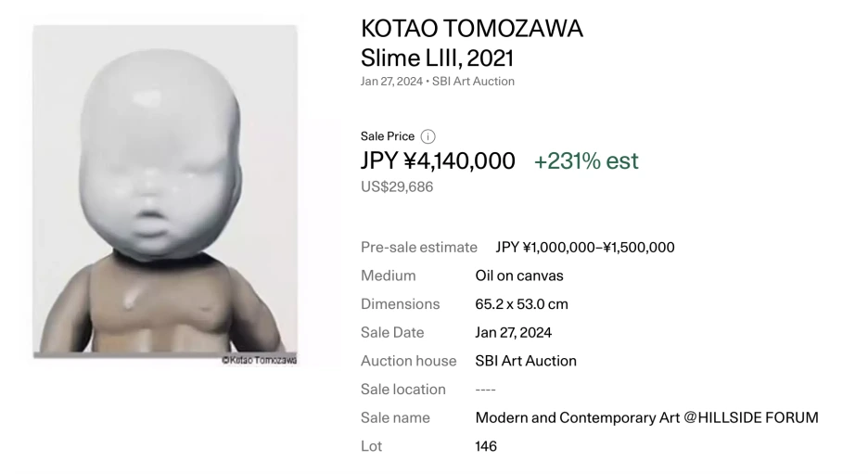Click the Pre-sale estimate label
This screenshot has width=868, height=474.
[419, 248]
